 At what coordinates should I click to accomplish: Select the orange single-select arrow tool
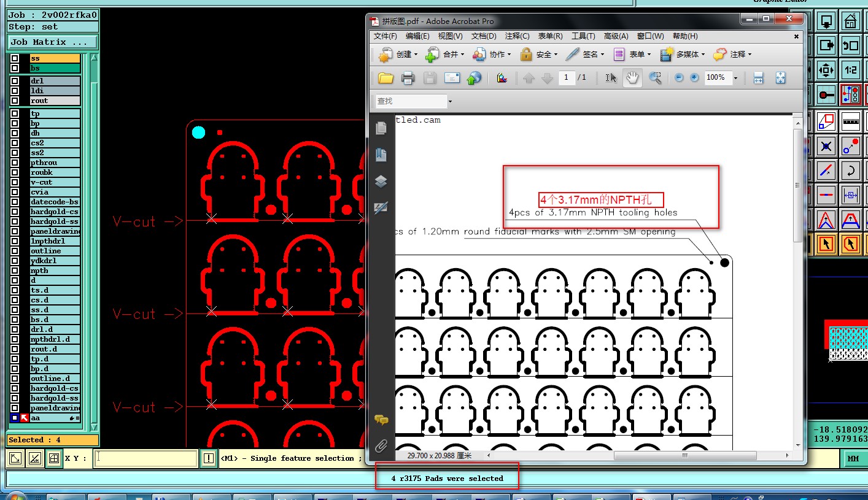pos(826,244)
